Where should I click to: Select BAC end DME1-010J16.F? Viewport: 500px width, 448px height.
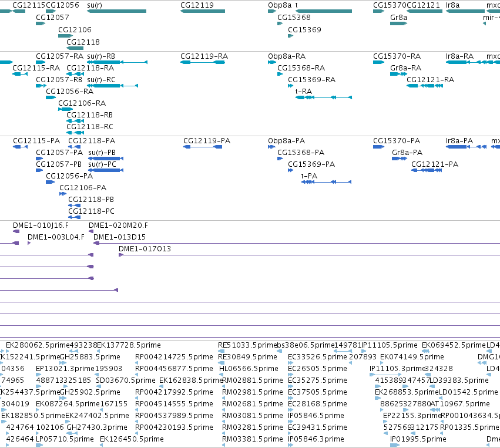pos(41,225)
